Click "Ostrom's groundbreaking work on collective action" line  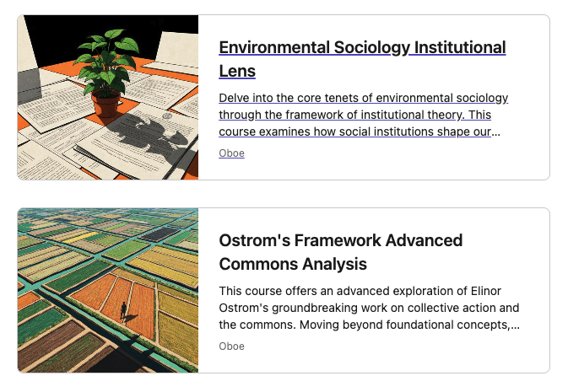point(369,308)
